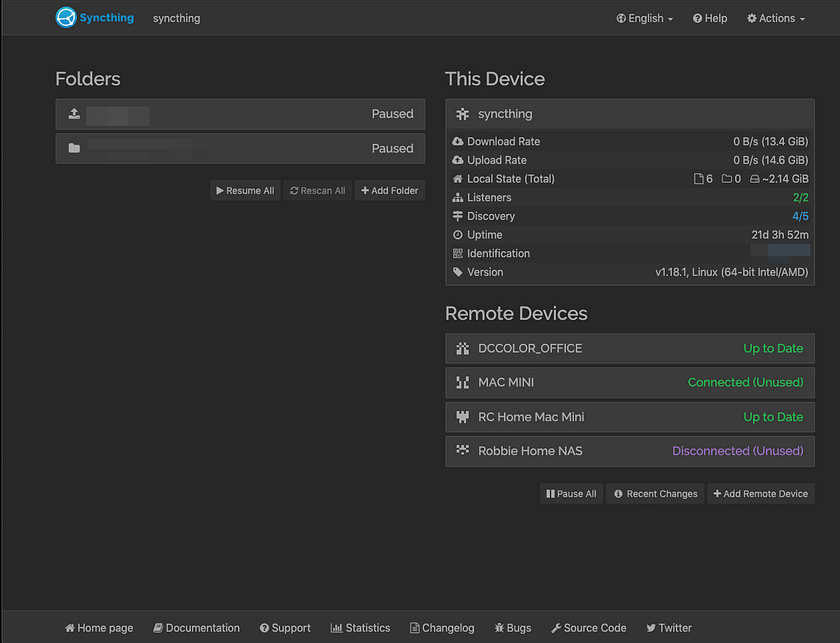Click the Pause All devices button
Image resolution: width=840 pixels, height=643 pixels.
(571, 494)
